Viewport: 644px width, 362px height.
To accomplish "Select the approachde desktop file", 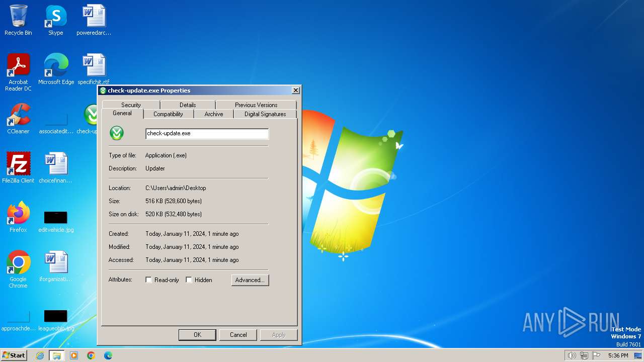I will pyautogui.click(x=18, y=321).
